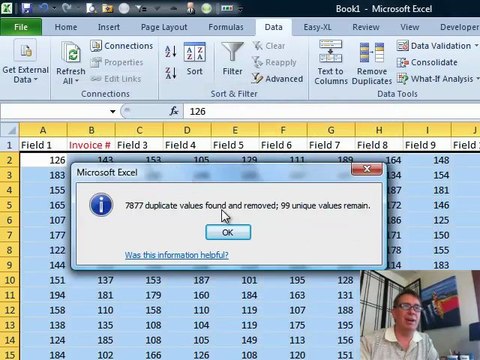Click Clear filter button
Viewport: 480px width, 360px height.
point(269,46)
